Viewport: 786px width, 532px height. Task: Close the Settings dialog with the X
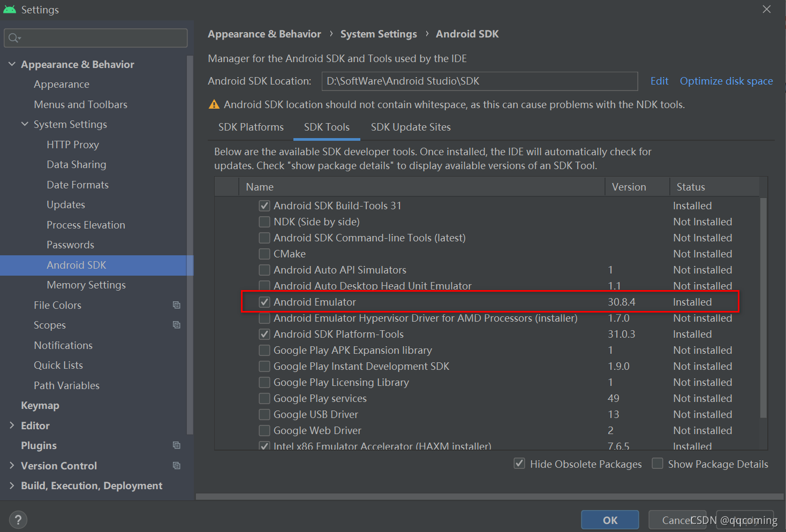pyautogui.click(x=767, y=9)
